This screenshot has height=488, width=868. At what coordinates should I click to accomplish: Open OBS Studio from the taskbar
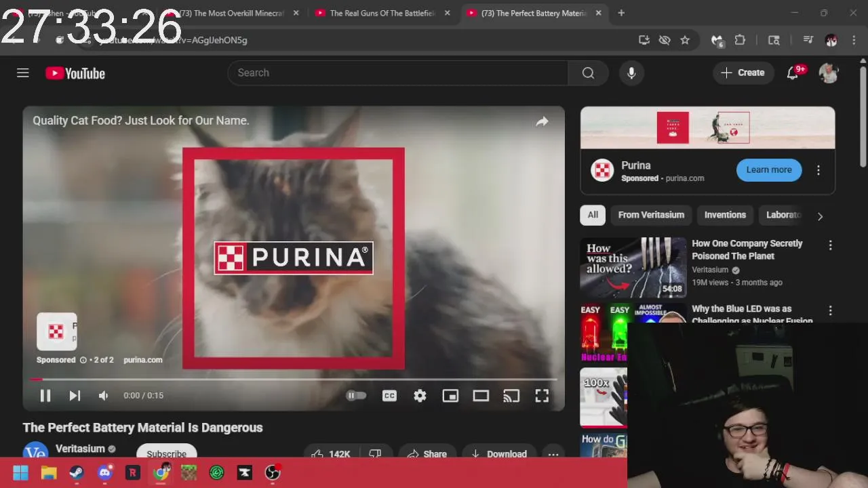(273, 472)
